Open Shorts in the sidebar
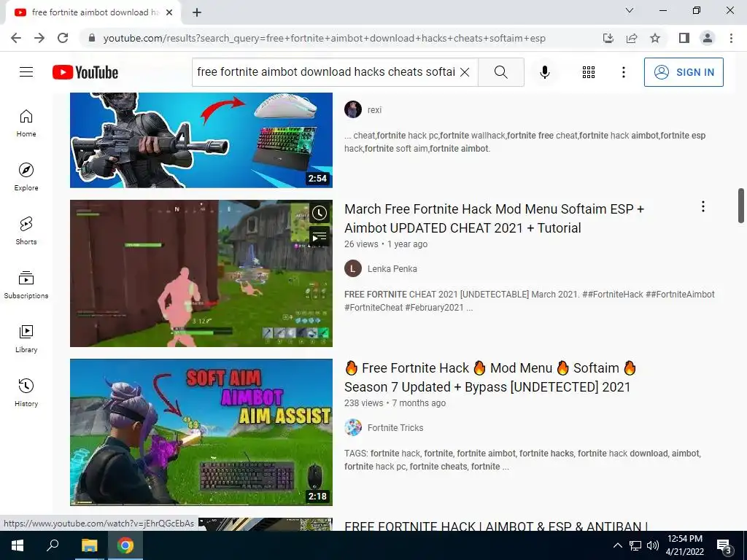 [26, 231]
